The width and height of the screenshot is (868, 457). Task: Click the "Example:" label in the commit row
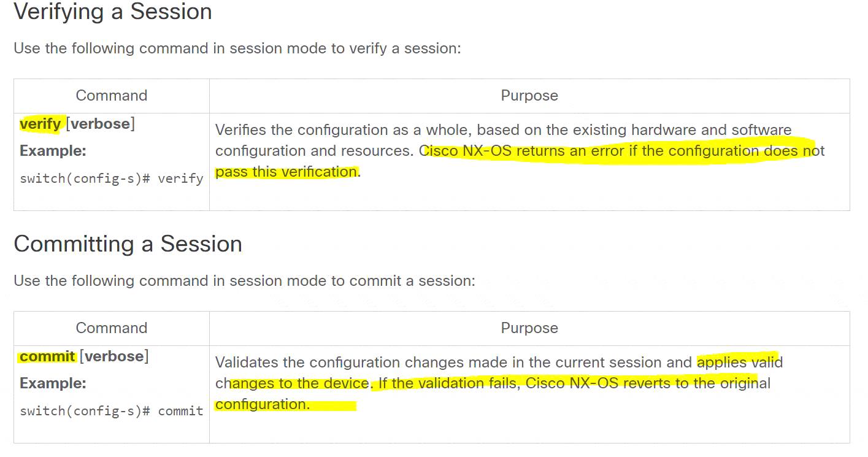pyautogui.click(x=53, y=383)
